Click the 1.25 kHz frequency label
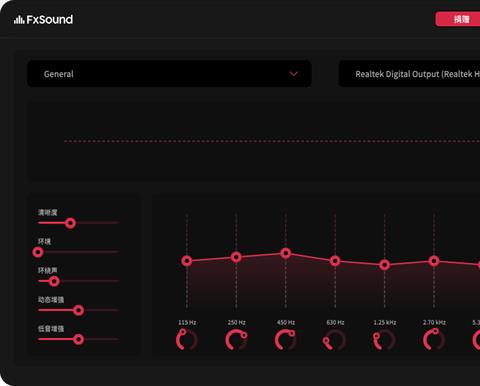Image resolution: width=480 pixels, height=386 pixels. coord(384,322)
